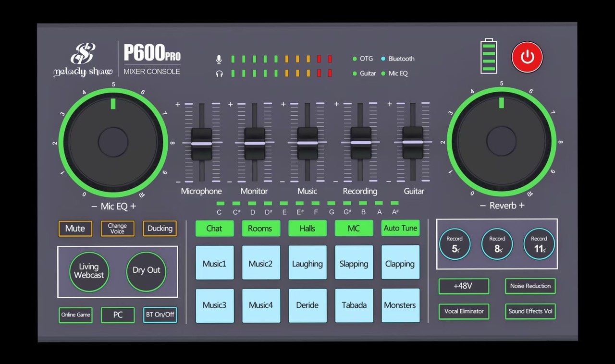Click the Music fader handle

pos(307,143)
